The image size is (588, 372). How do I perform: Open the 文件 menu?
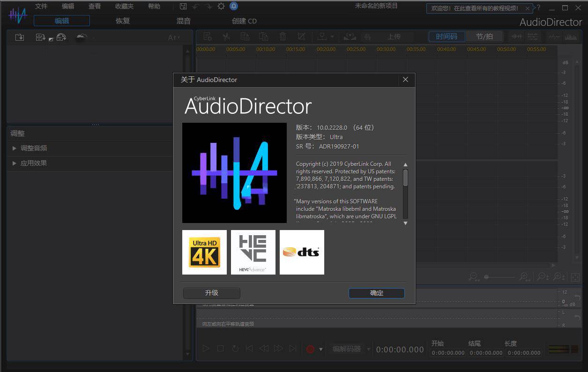click(41, 7)
